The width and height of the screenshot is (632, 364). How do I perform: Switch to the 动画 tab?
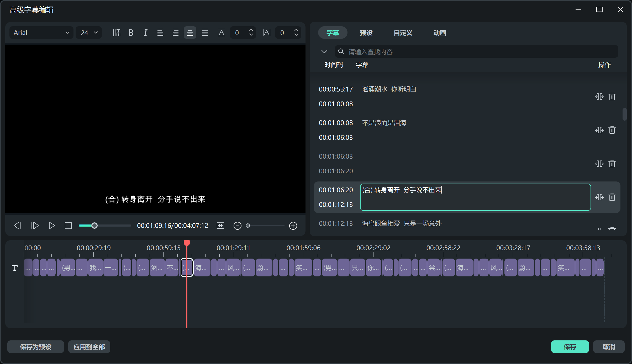pos(440,33)
